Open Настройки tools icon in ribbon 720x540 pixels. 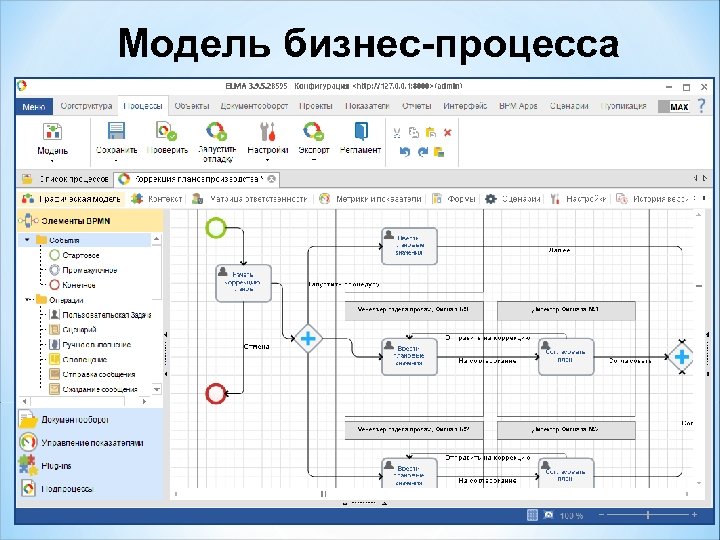267,131
